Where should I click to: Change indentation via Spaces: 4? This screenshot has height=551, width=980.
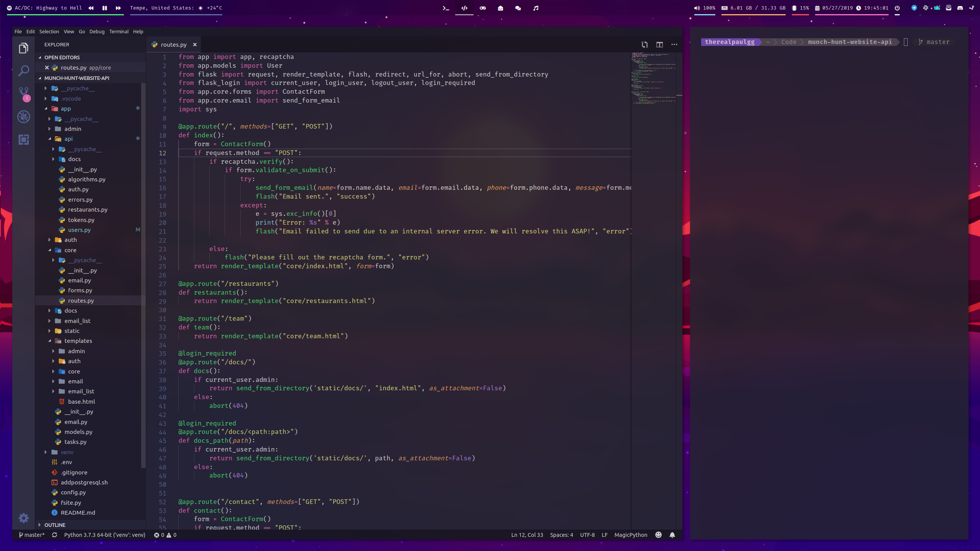pos(562,535)
